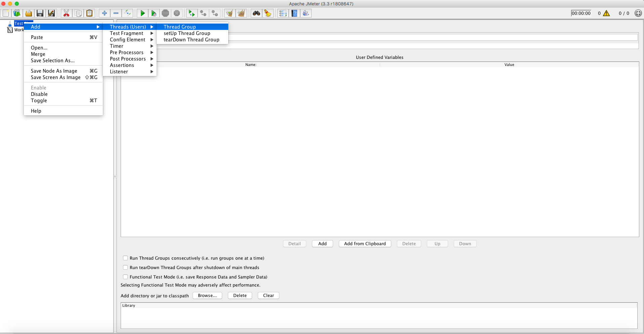
Task: Open the Assertions submenu
Action: [x=130, y=65]
